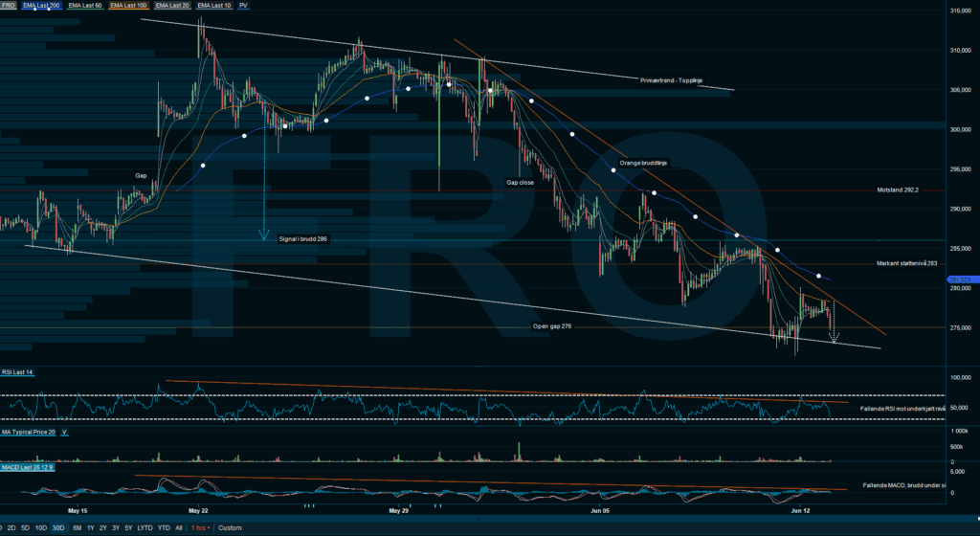Set range to 2D
The width and height of the screenshot is (980, 536).
click(11, 528)
